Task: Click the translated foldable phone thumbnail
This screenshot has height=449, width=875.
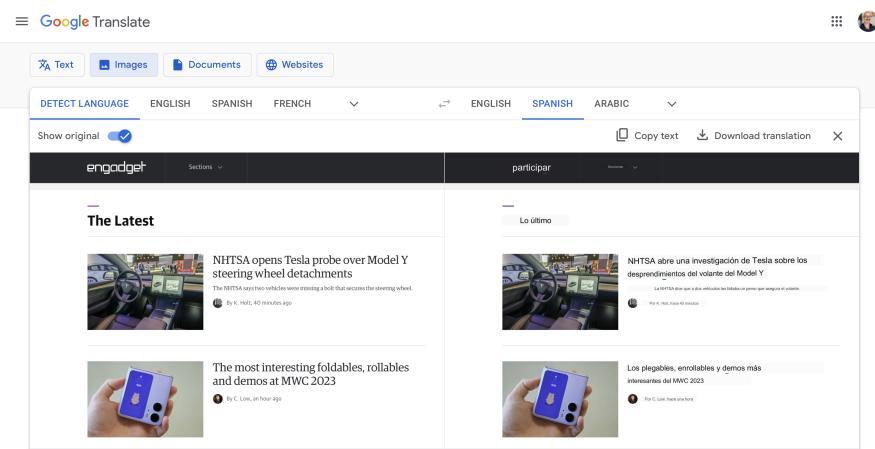Action: (560, 399)
